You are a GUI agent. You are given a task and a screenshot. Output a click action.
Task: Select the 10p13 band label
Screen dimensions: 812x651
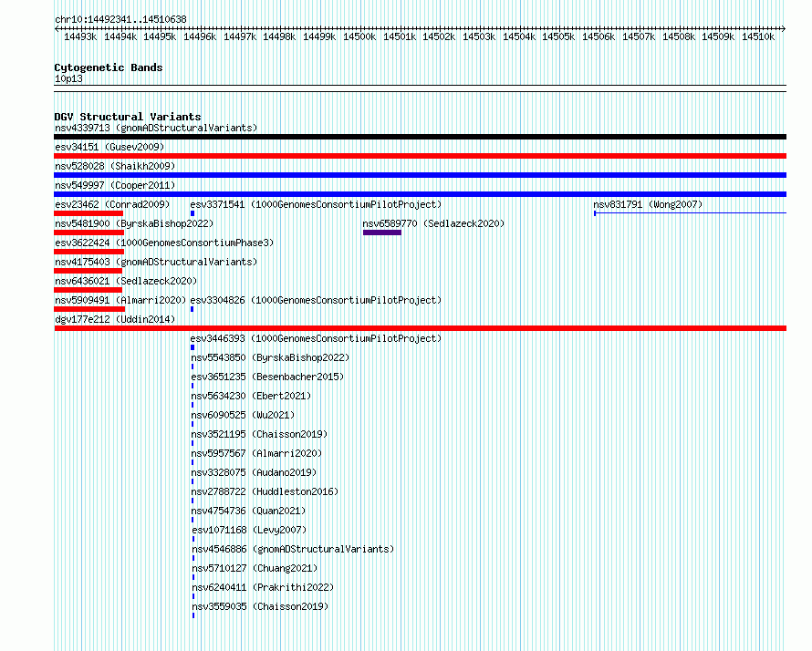tap(68, 78)
